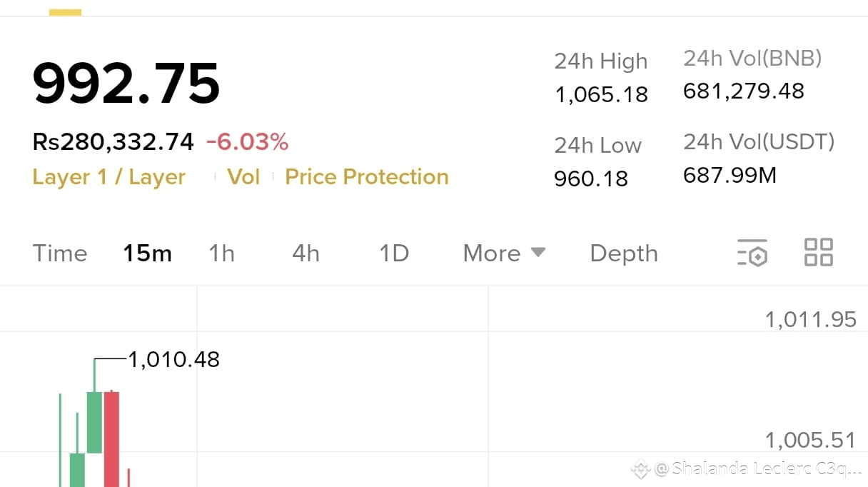868x487 pixels.
Task: Switch to the 1h timeframe
Action: click(221, 253)
